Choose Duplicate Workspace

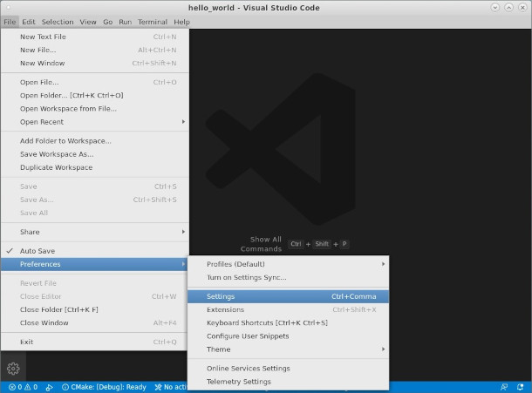click(95, 167)
